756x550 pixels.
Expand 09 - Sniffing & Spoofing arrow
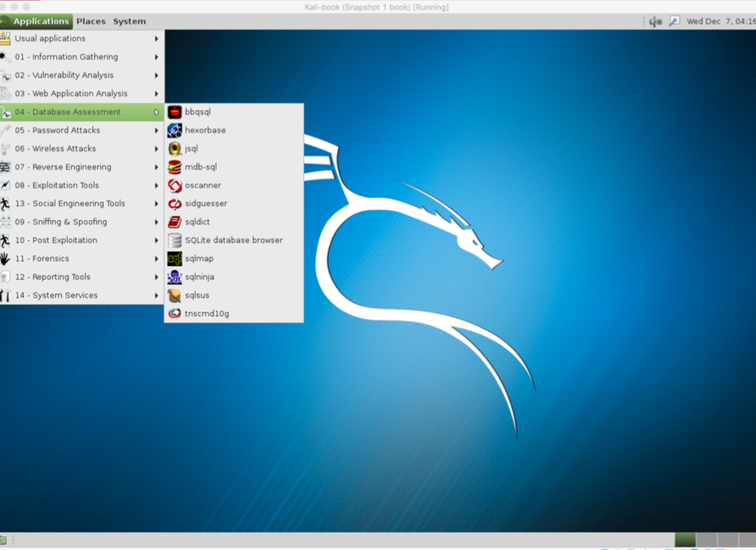pos(156,222)
